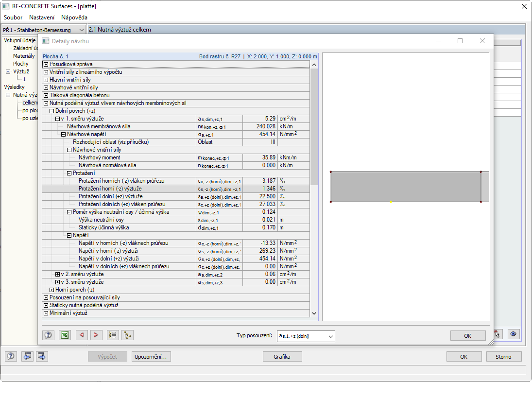The width and height of the screenshot is (532, 399).
Task: Click OK in Detaily návrhu dialog
Action: [467, 335]
